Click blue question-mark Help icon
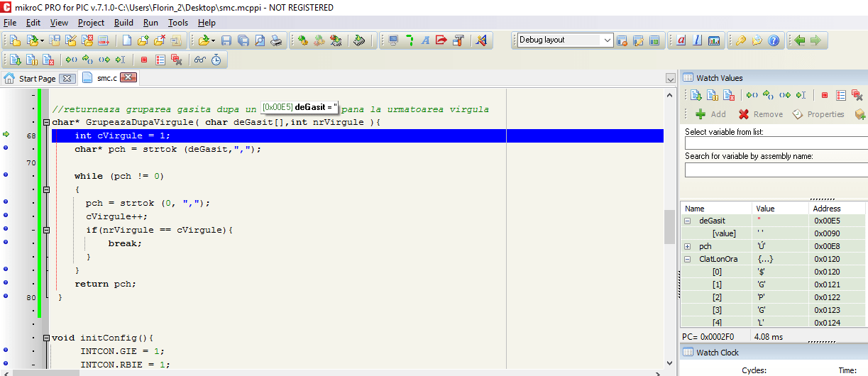868x376 pixels. point(774,40)
